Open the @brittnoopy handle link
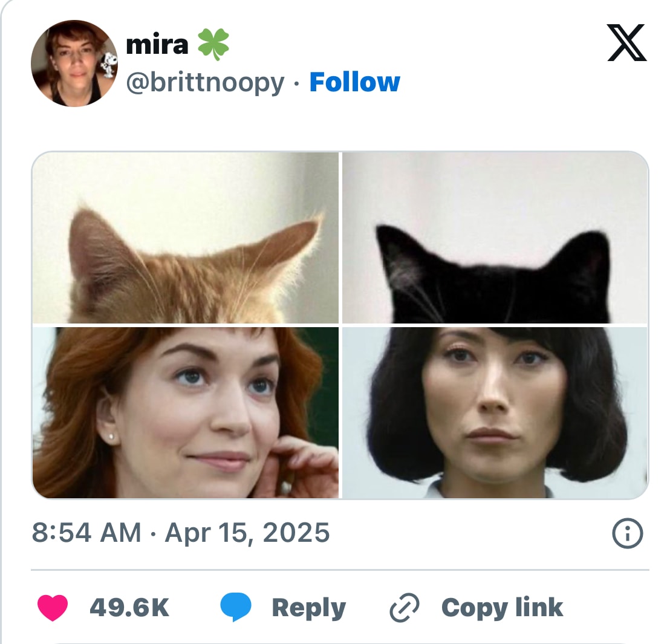 point(205,82)
